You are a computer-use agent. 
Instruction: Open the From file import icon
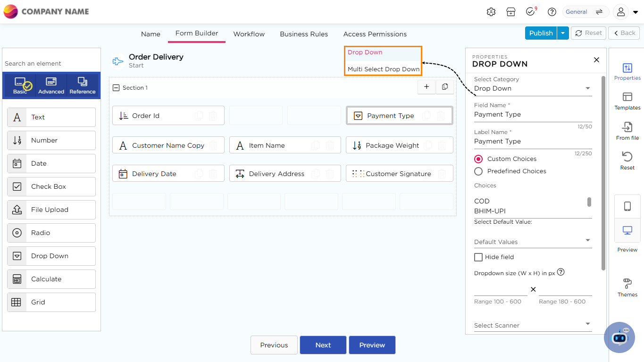click(x=627, y=127)
